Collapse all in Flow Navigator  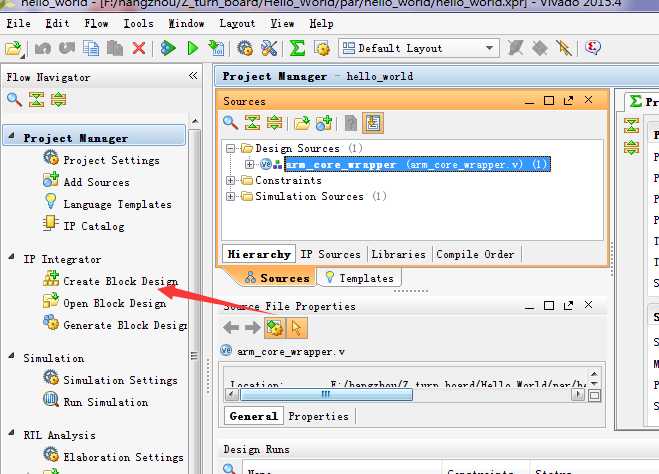point(37,100)
